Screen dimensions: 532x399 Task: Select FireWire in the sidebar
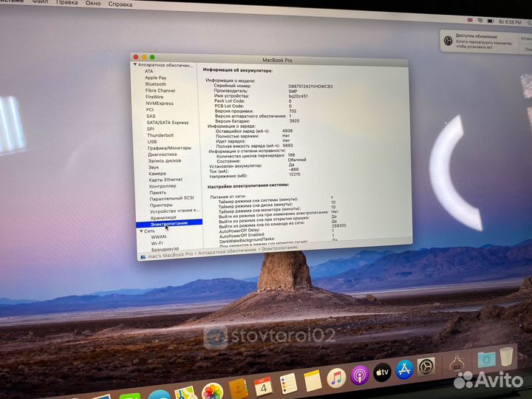click(154, 97)
